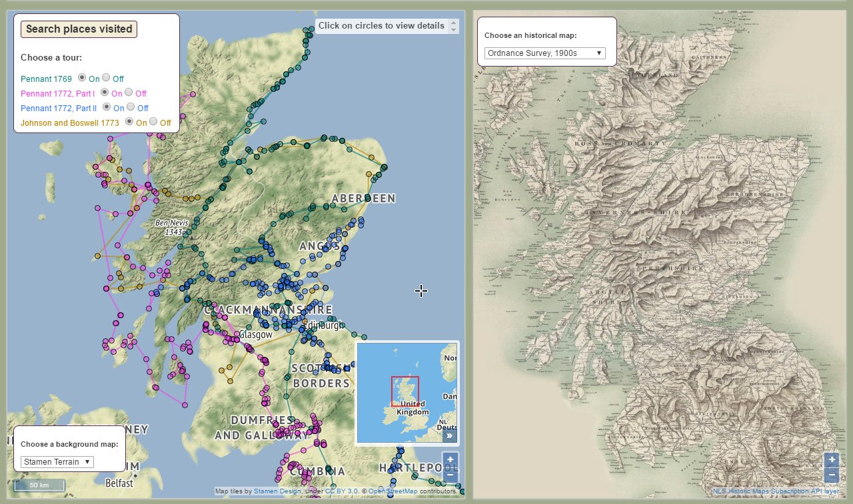The width and height of the screenshot is (853, 504).
Task: Click the Pennant 1772, Part I label
Action: [x=57, y=93]
